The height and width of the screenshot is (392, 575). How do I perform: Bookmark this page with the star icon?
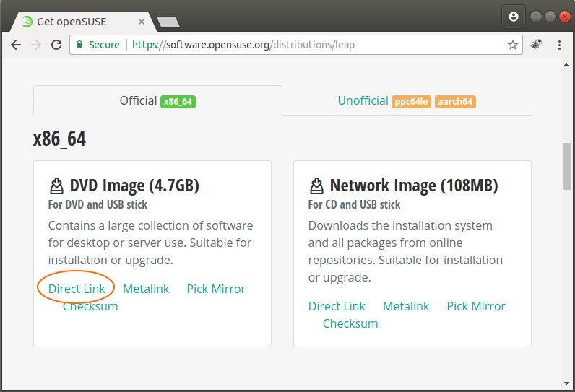(x=513, y=45)
